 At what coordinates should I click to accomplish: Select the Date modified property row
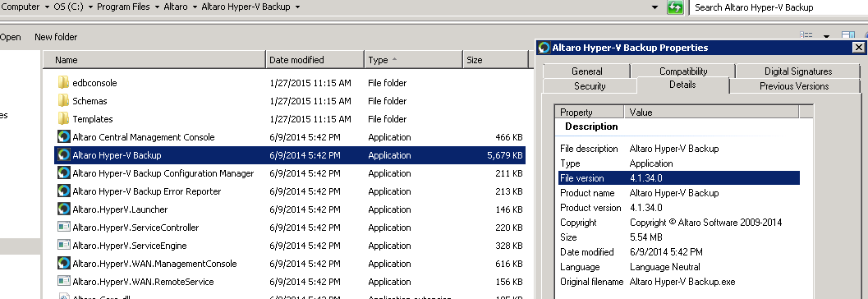coord(679,252)
